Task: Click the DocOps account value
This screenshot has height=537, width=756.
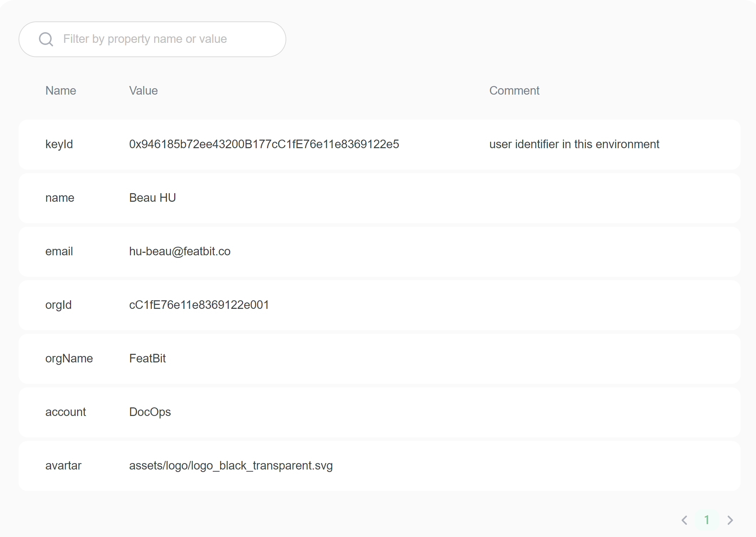Action: 150,412
